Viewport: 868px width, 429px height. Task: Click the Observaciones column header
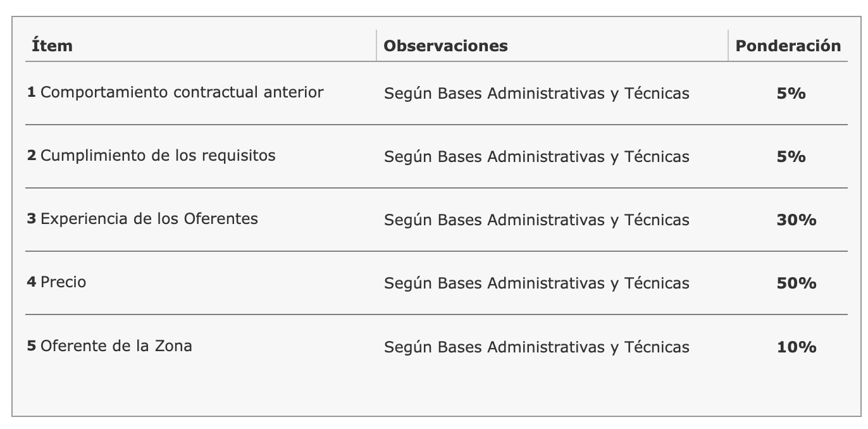click(x=445, y=46)
